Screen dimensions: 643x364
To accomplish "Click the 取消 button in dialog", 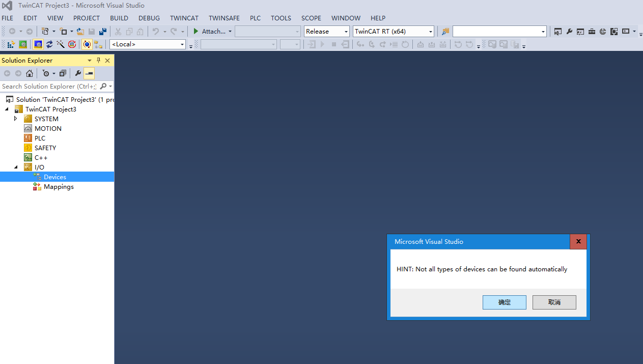I will tap(554, 302).
